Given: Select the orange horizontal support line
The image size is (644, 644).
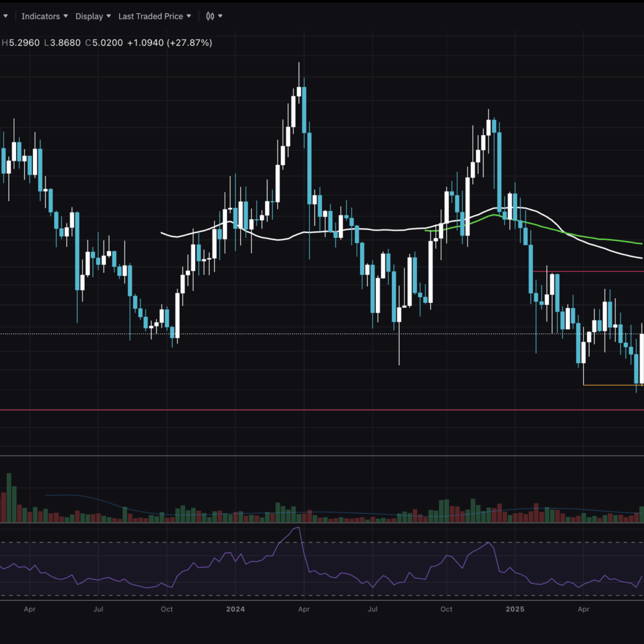Looking at the screenshot, I should [613, 385].
